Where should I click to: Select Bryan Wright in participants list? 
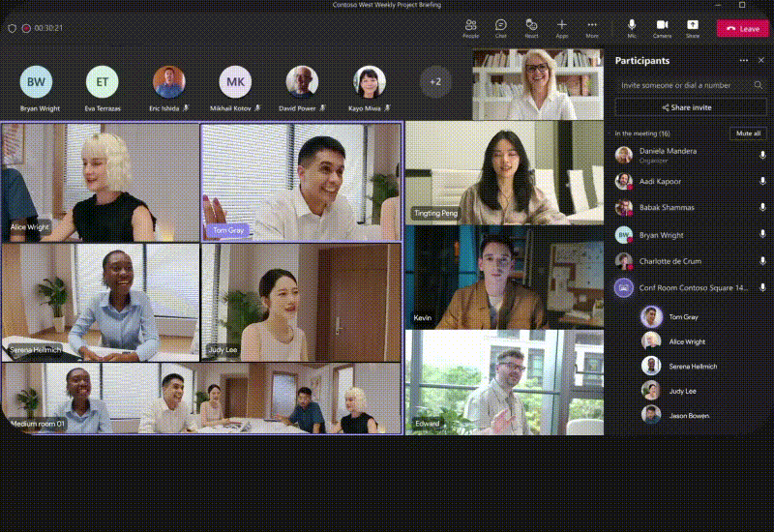pos(661,235)
